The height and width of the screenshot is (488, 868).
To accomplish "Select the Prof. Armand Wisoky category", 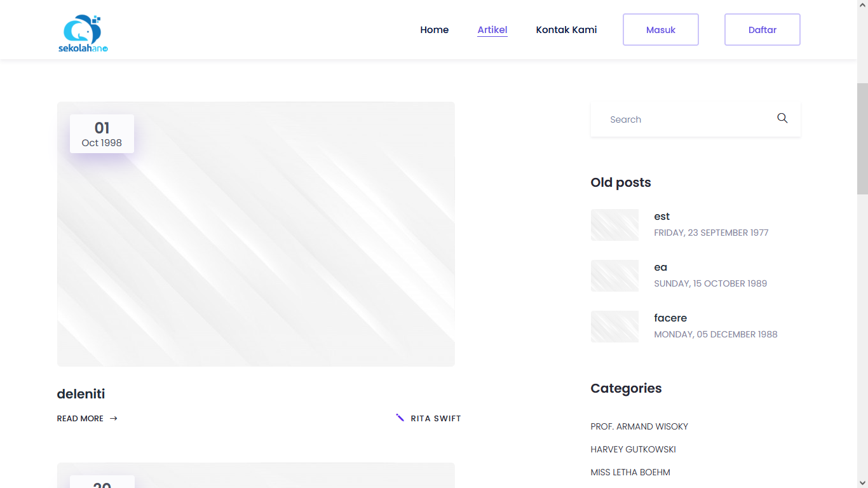I will (x=639, y=426).
